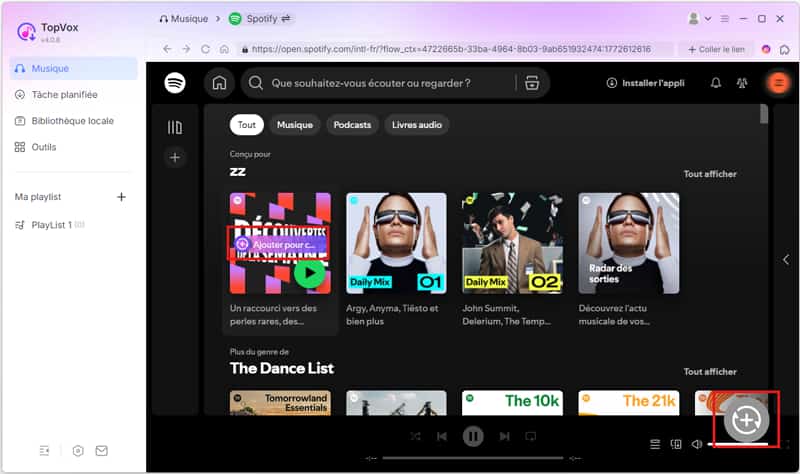800x474 pixels.
Task: Click the URL address field
Action: (x=456, y=49)
